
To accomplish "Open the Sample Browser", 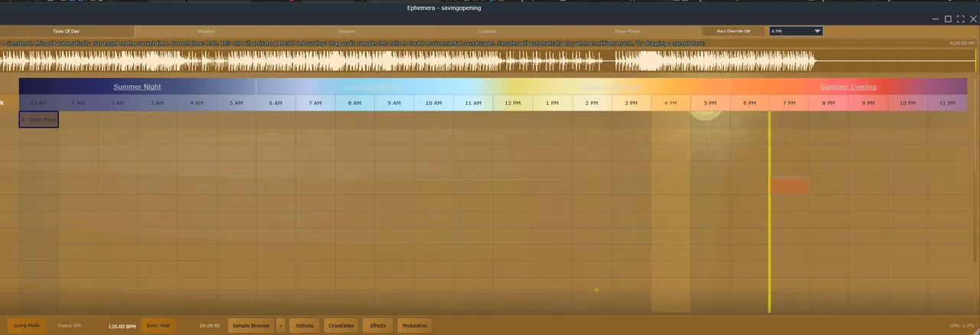I will click(x=250, y=326).
